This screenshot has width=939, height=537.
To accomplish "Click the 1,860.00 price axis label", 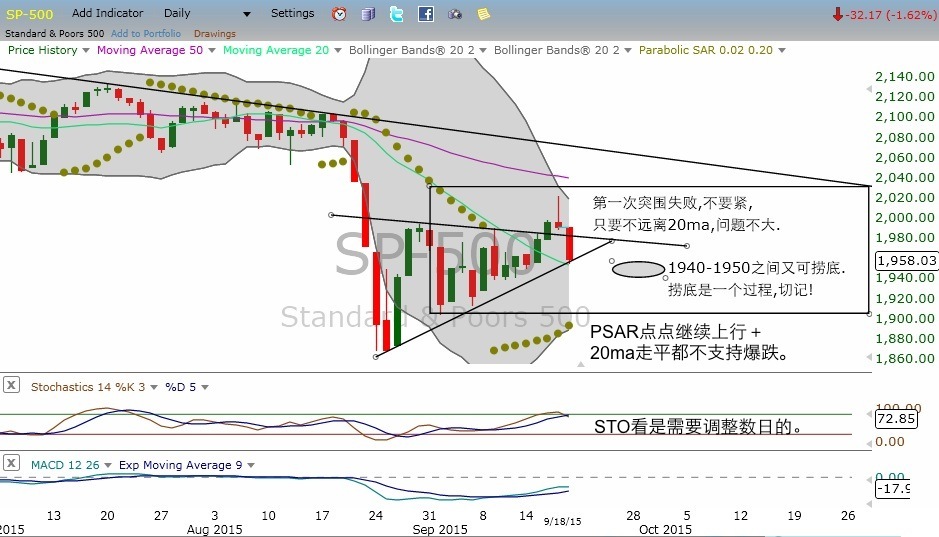I will pos(905,359).
